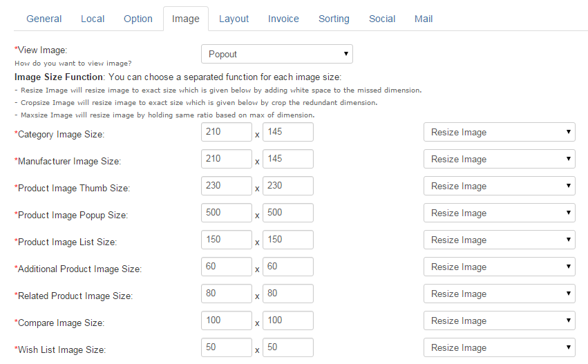Image resolution: width=588 pixels, height=364 pixels.
Task: Expand Manufacturer Image Size function dropdown
Action: (x=499, y=159)
